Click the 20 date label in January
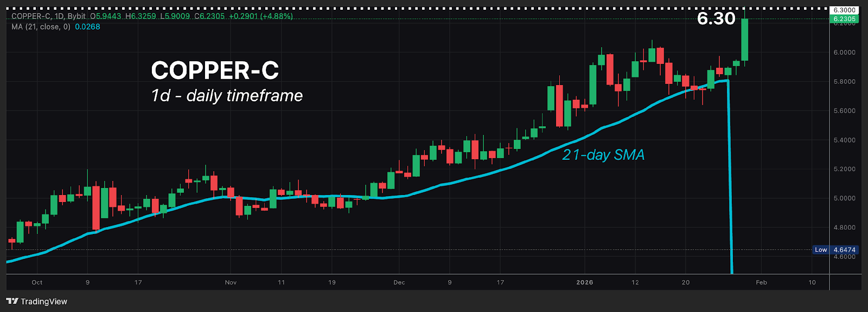The height and width of the screenshot is (312, 868). tap(686, 282)
